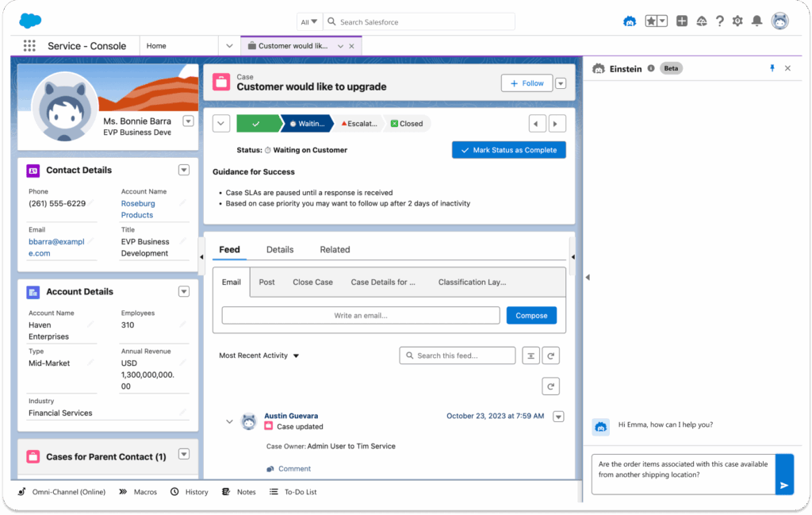Screen dimensions: 812x515
Task: Select the Close Case action tab
Action: [312, 282]
